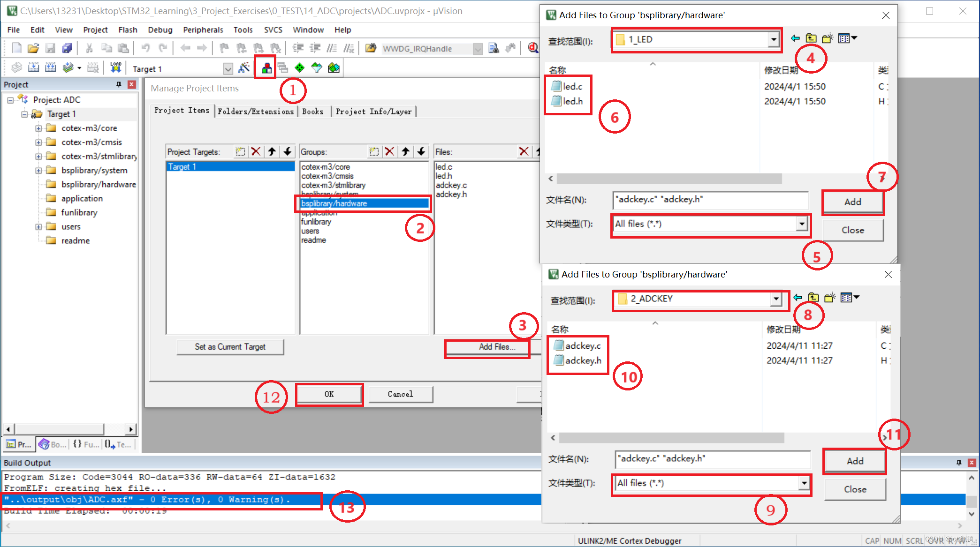The image size is (980, 547).
Task: Click the Cut scissors icon
Action: (x=89, y=48)
